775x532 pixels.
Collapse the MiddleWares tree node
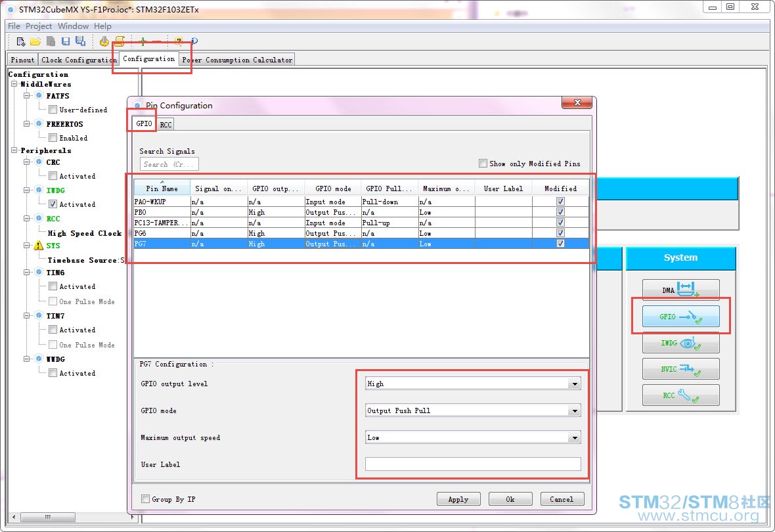pyautogui.click(x=15, y=84)
